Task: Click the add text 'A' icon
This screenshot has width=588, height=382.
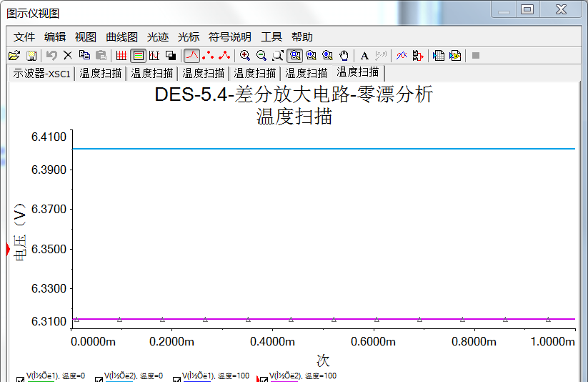Action: coord(364,56)
